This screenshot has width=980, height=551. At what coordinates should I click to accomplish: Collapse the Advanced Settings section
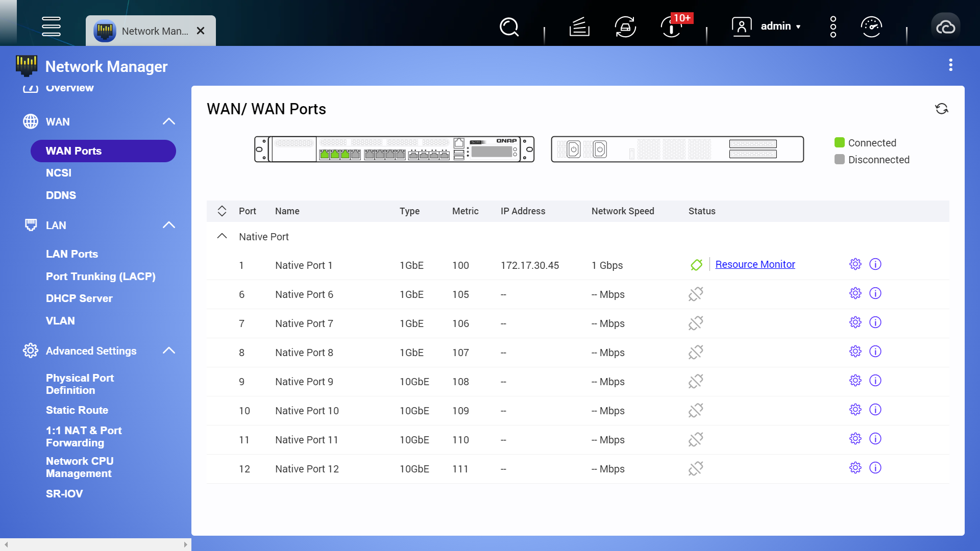(168, 350)
